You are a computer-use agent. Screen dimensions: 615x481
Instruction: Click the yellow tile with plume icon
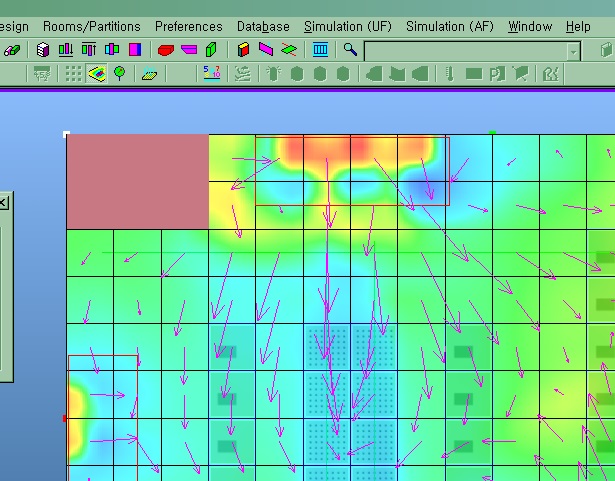(149, 74)
